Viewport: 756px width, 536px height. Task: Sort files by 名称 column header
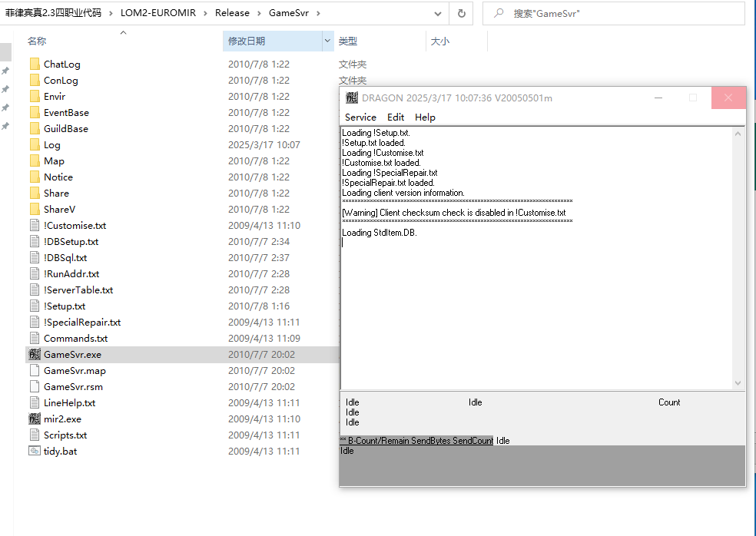(x=37, y=41)
